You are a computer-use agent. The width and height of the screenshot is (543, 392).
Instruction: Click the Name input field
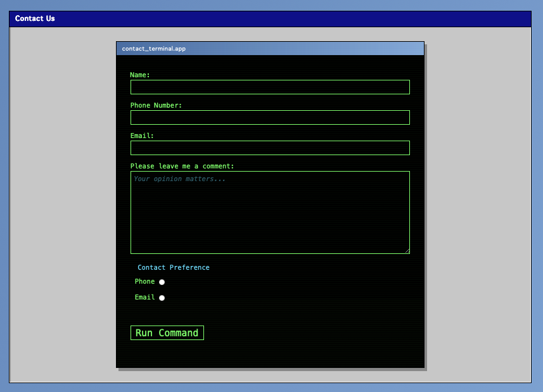(270, 87)
